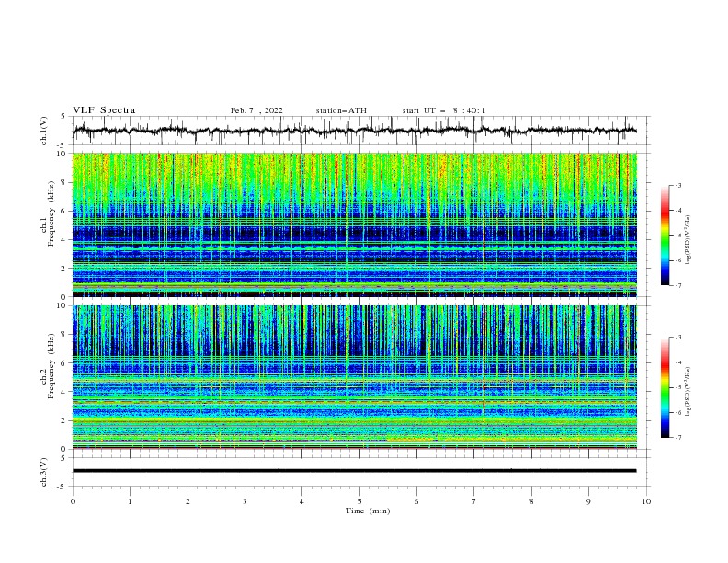The image size is (728, 563).
Task: Click inside the ch.1 spectrogram panel
Action: [354, 224]
